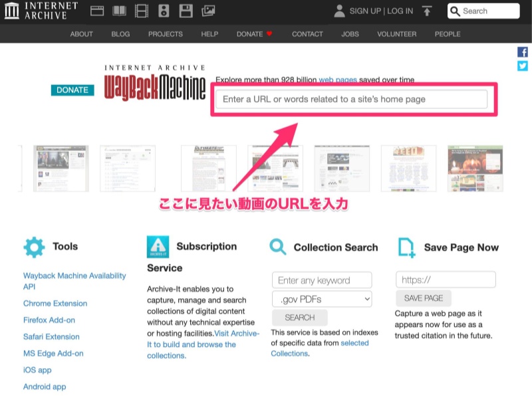
Task: Click the DONATE button
Action: tap(72, 90)
